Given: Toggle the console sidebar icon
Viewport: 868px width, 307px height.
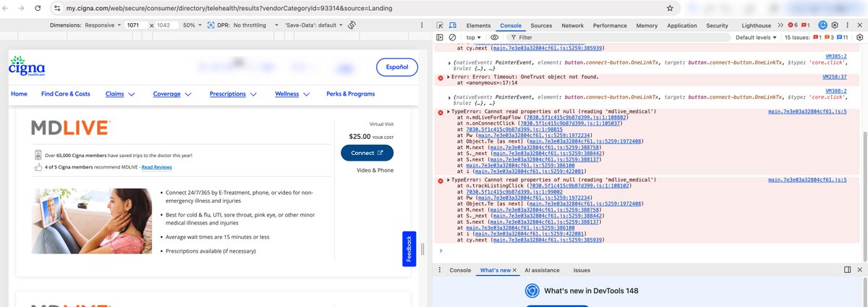Looking at the screenshot, I should (x=440, y=37).
